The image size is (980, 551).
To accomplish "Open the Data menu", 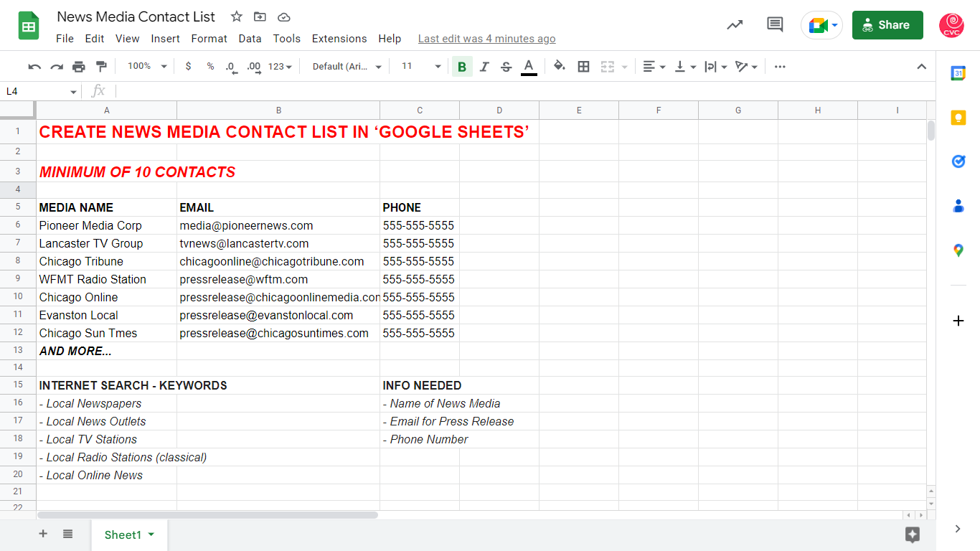I will (x=250, y=39).
